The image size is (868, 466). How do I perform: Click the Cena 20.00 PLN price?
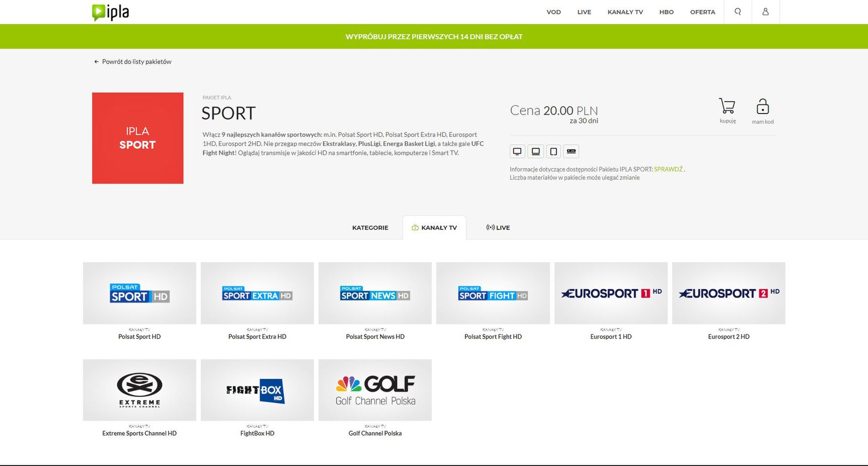554,110
